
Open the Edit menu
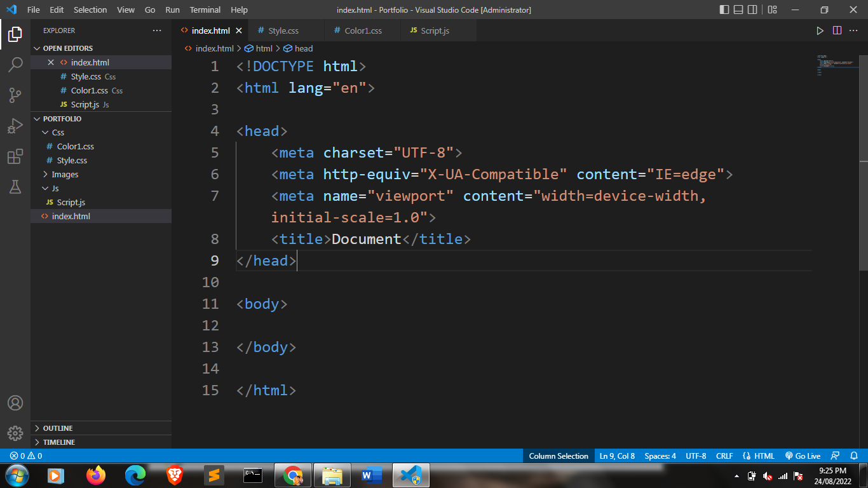click(57, 10)
